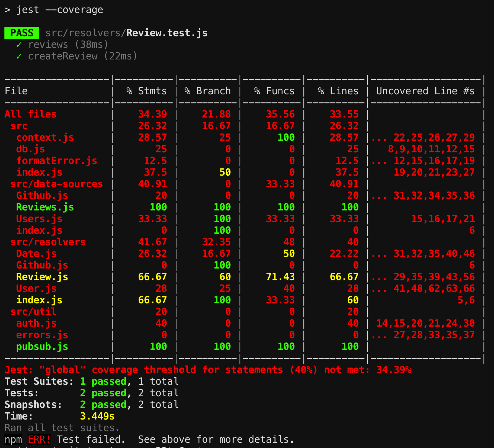The height and width of the screenshot is (448, 494).
Task: Click the 'context.js' file name
Action: point(45,137)
